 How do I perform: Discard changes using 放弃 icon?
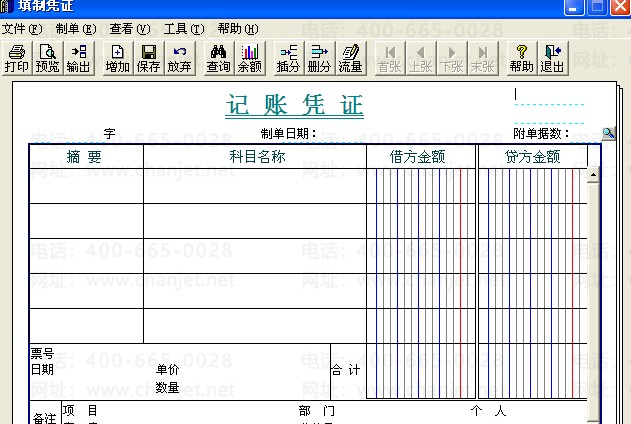[x=179, y=58]
